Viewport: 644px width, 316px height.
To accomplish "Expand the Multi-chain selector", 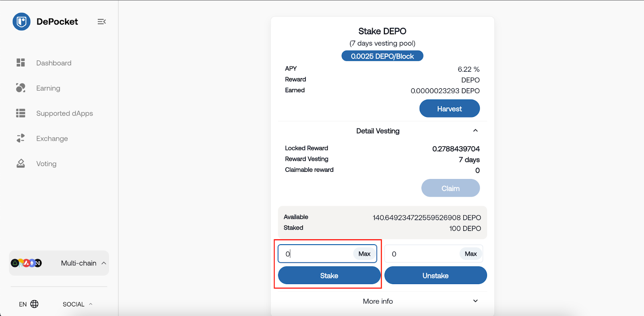I will click(x=59, y=263).
